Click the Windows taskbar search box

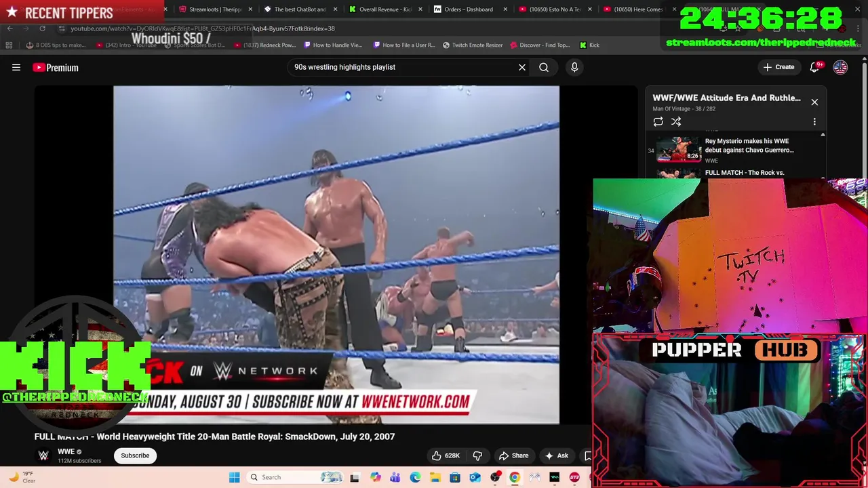point(294,477)
